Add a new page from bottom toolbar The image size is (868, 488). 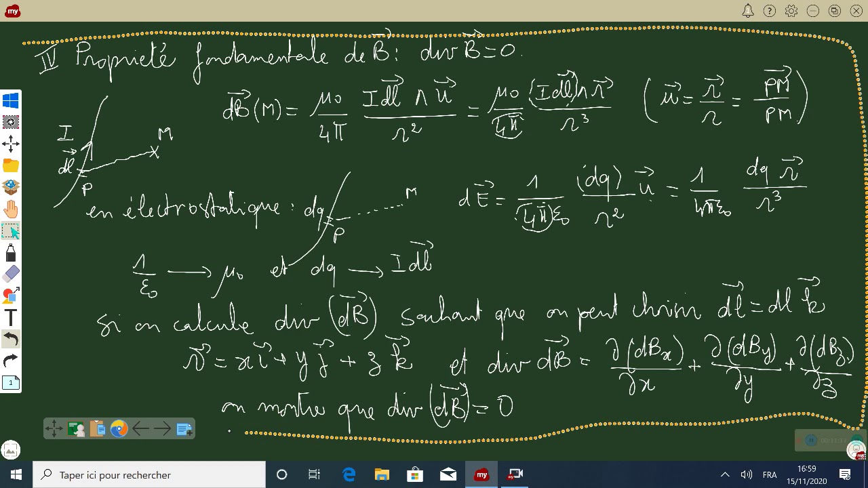coord(184,428)
